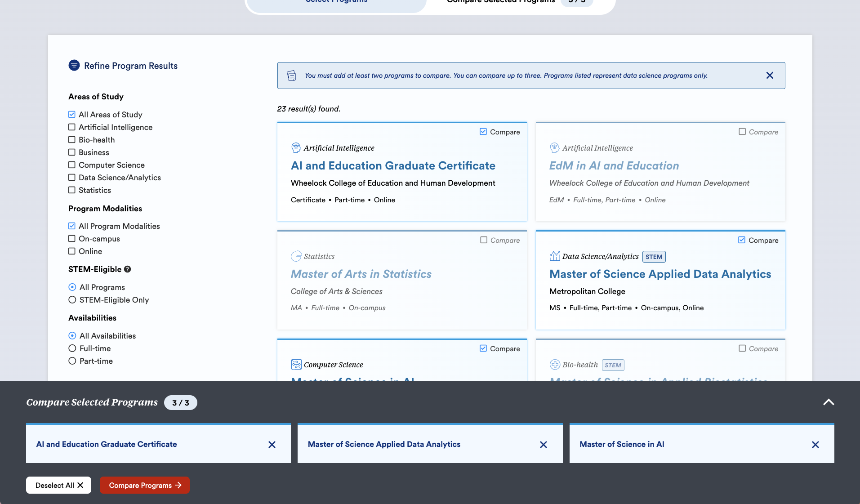Click the Data Science/Analytics chart icon
The image size is (860, 504).
coord(555,256)
